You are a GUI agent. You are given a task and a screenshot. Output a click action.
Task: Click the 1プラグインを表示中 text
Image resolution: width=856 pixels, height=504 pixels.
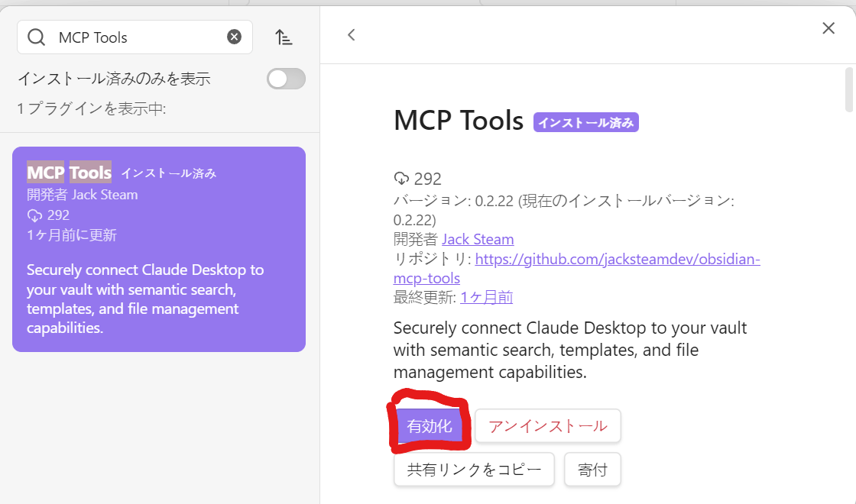pyautogui.click(x=91, y=108)
